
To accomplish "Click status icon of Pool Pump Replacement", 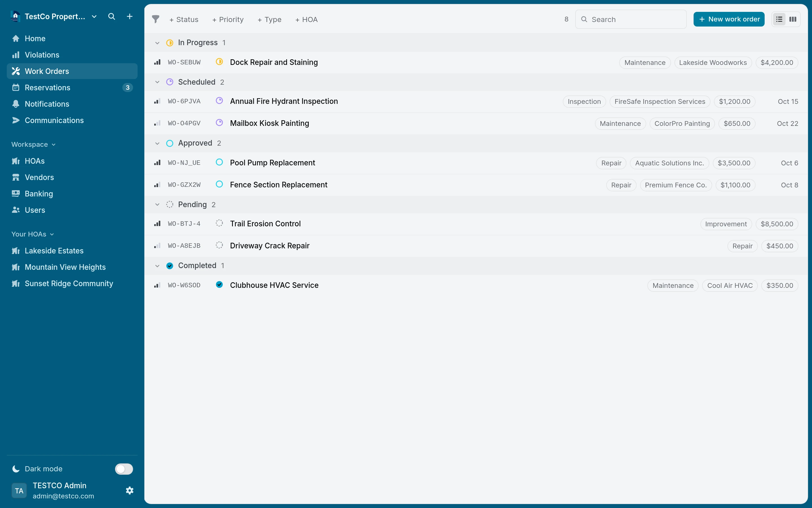I will click(x=219, y=162).
